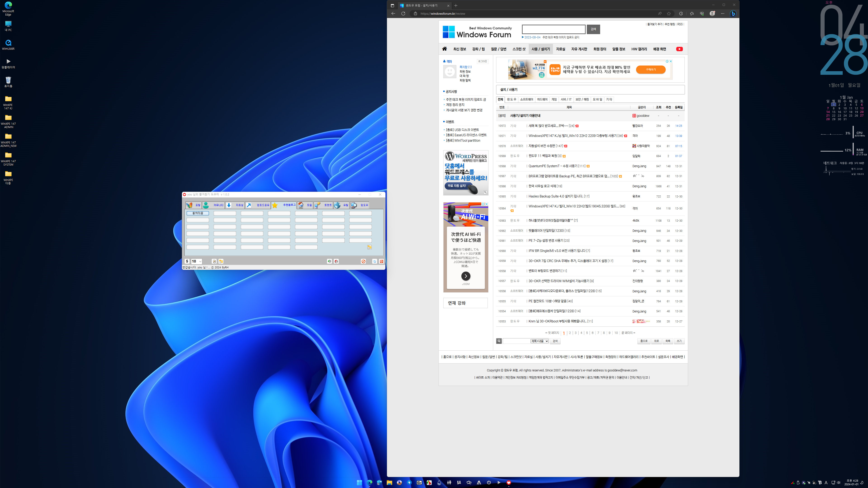Click the 검색 button next to header search
The width and height of the screenshot is (868, 488).
pyautogui.click(x=593, y=29)
